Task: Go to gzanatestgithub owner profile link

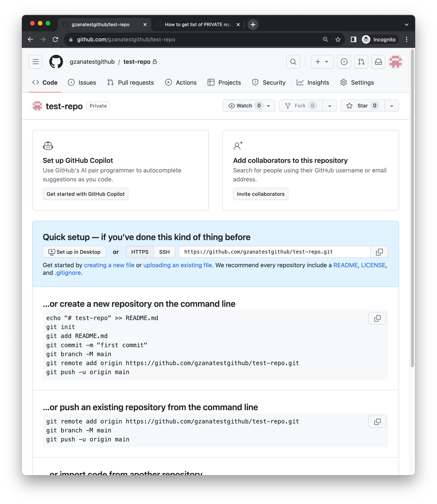Action: [x=92, y=62]
